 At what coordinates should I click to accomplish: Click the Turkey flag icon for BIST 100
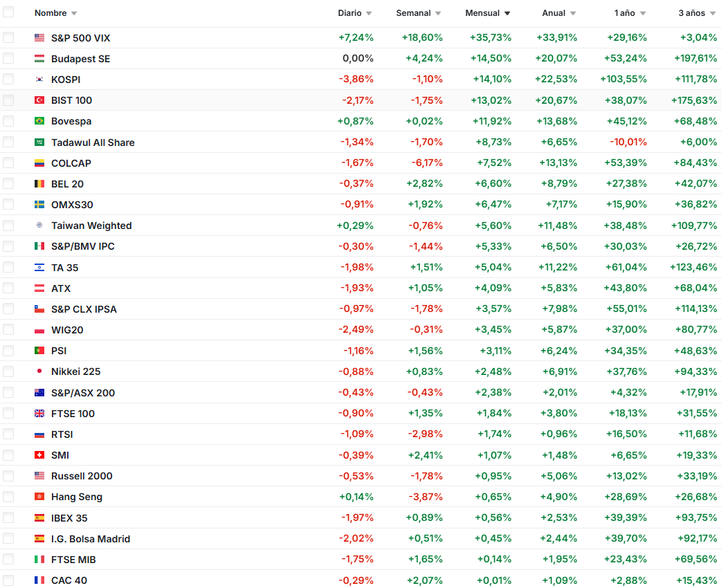(39, 100)
